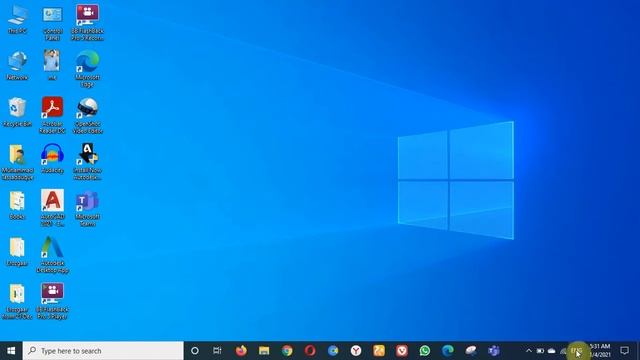The height and width of the screenshot is (360, 640).
Task: Open OpenShot Video Editor shortcut
Action: pyautogui.click(x=87, y=116)
